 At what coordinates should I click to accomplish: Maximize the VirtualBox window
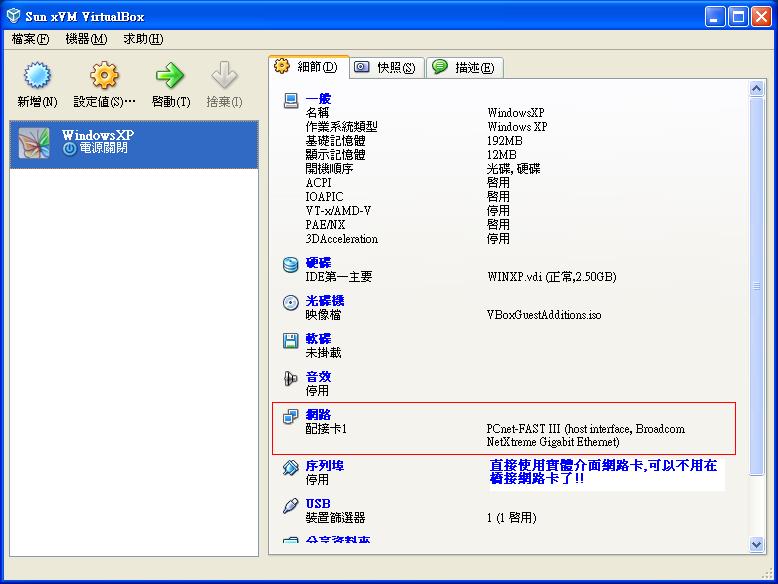(x=738, y=16)
